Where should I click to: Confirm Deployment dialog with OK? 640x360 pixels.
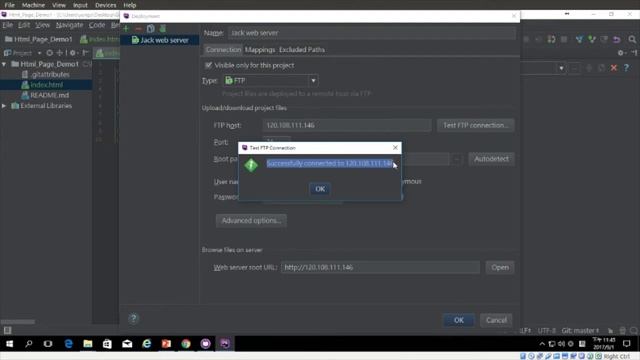[x=459, y=320]
